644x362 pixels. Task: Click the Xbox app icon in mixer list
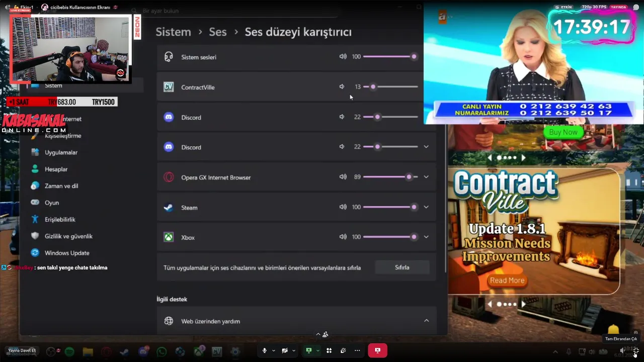click(169, 237)
